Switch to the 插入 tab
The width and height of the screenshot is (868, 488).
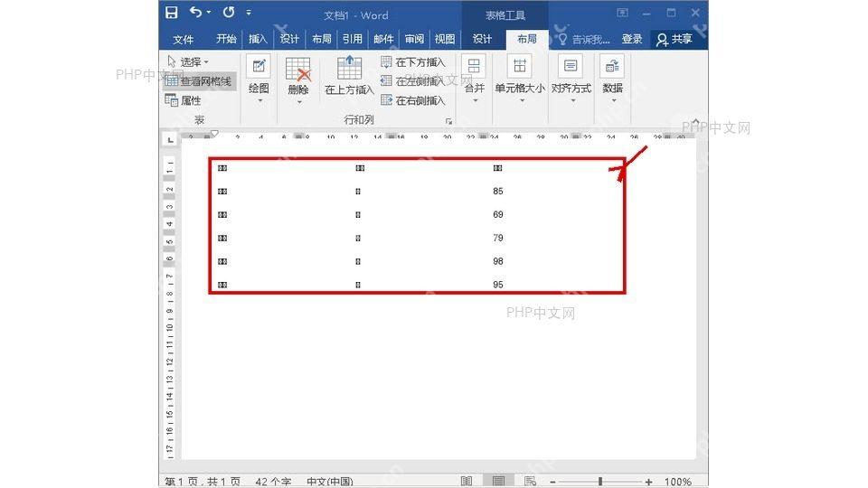pos(258,39)
